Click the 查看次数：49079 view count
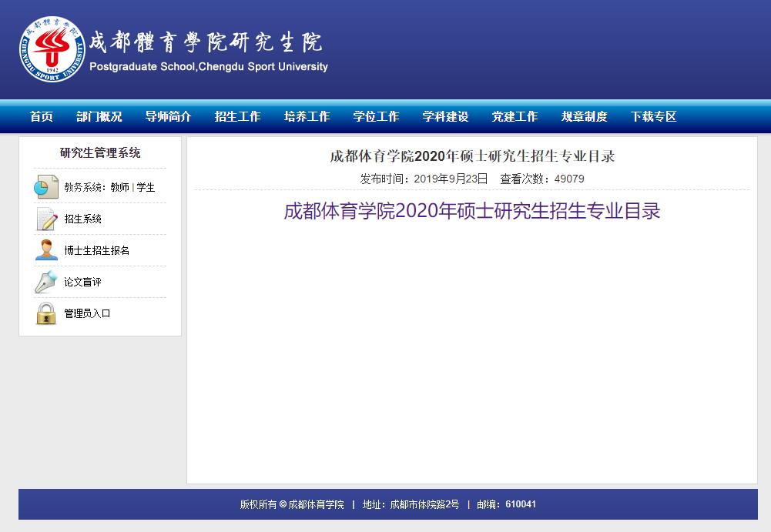Viewport: 771px width, 532px height. coord(542,179)
